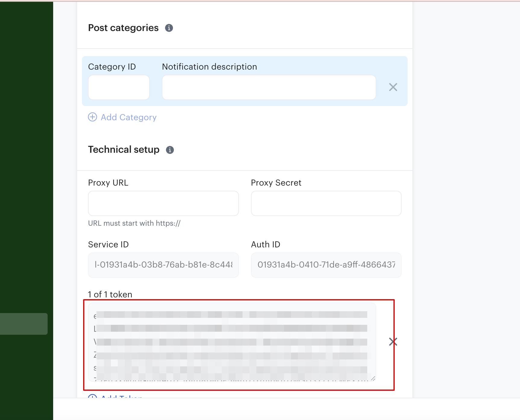Click into the Proxy Secret field

point(326,203)
